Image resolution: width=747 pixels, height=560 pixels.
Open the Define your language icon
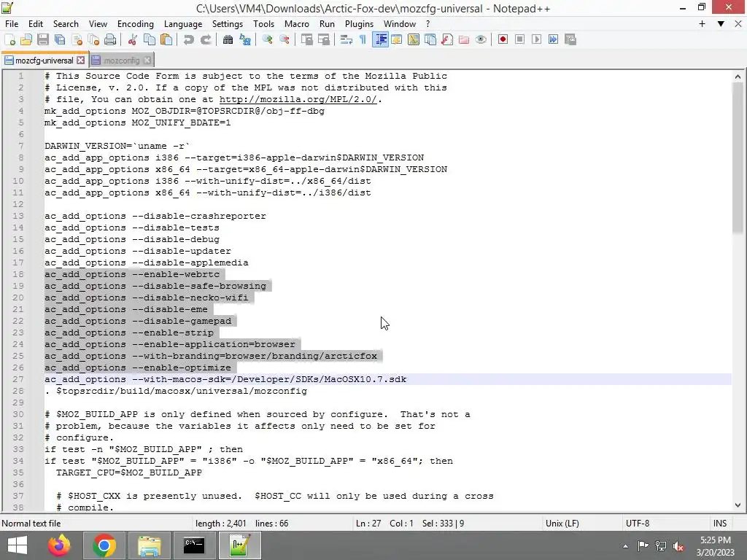396,39
